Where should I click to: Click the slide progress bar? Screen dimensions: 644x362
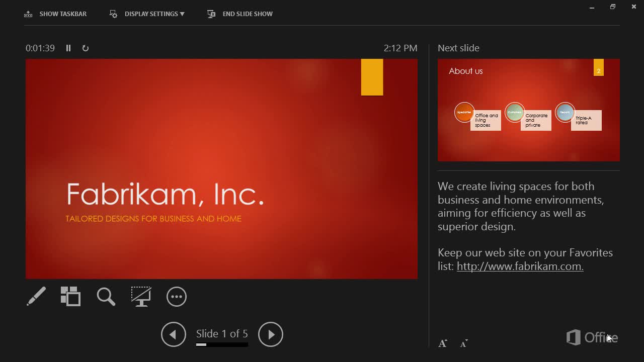[222, 345]
